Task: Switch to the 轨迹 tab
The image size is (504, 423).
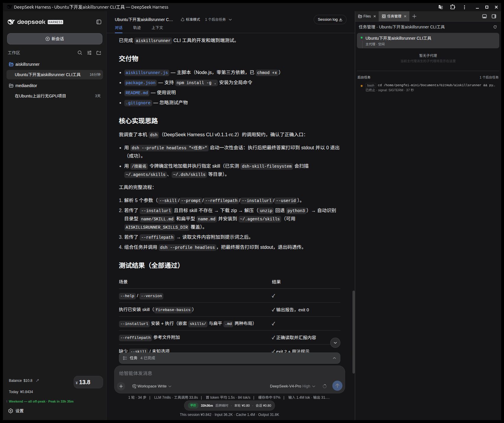Action: click(x=137, y=28)
